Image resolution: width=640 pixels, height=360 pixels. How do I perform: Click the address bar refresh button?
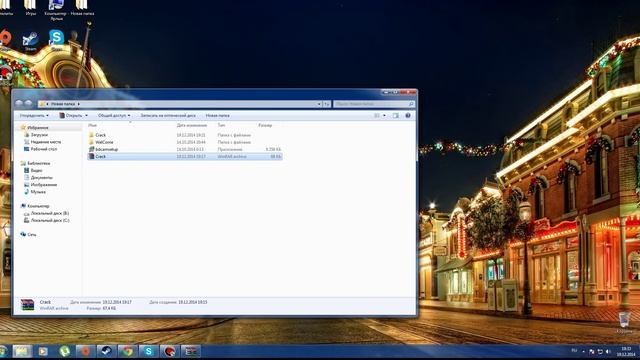(x=327, y=104)
